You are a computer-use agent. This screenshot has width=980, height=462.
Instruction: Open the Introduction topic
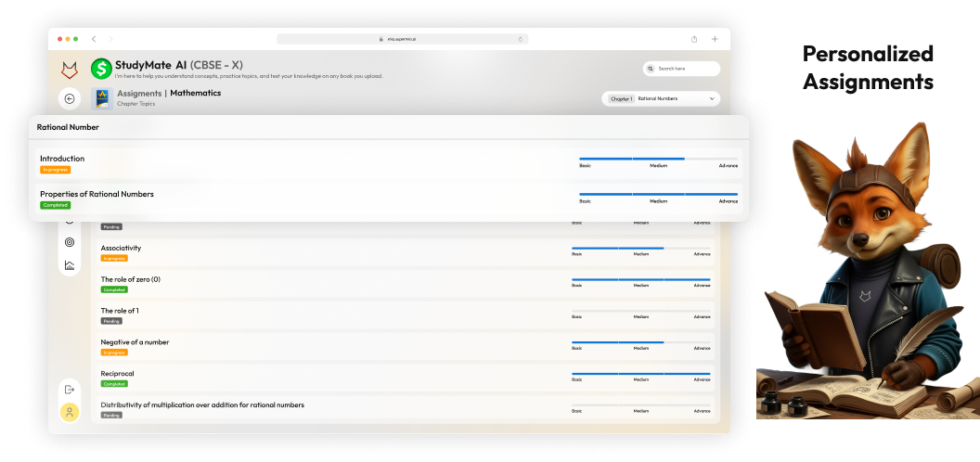pyautogui.click(x=62, y=159)
